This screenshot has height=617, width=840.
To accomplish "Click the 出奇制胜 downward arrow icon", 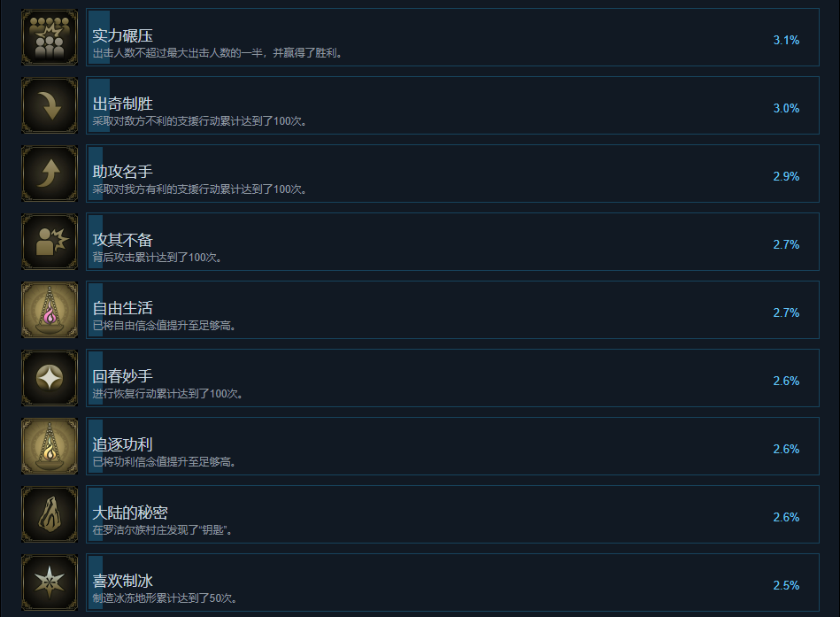I will [50, 105].
